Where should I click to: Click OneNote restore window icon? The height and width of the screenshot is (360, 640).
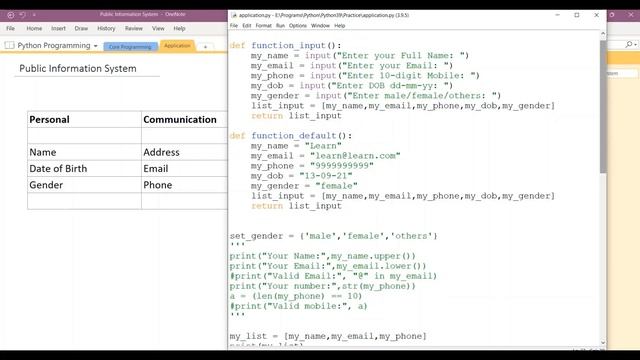click(612, 15)
